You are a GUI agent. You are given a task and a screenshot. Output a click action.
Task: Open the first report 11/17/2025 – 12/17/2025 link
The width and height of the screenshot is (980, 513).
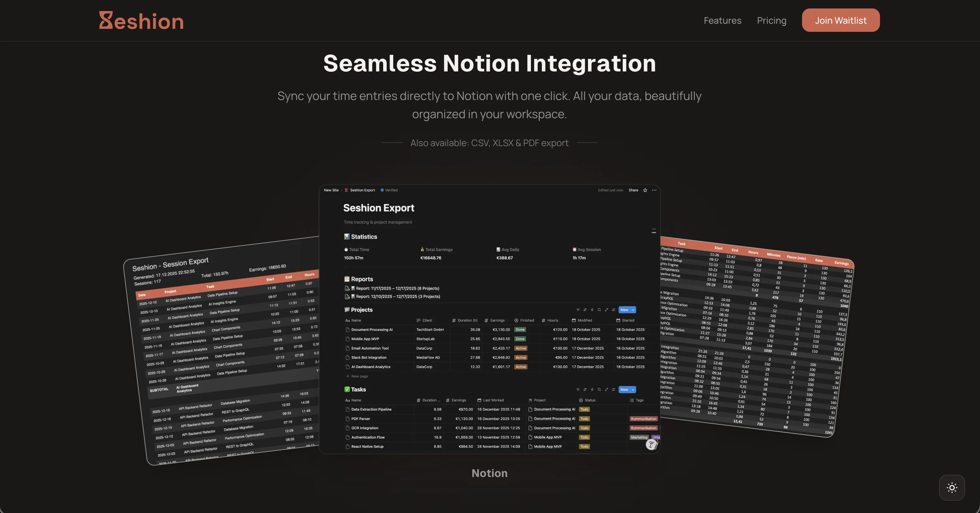pyautogui.click(x=397, y=288)
